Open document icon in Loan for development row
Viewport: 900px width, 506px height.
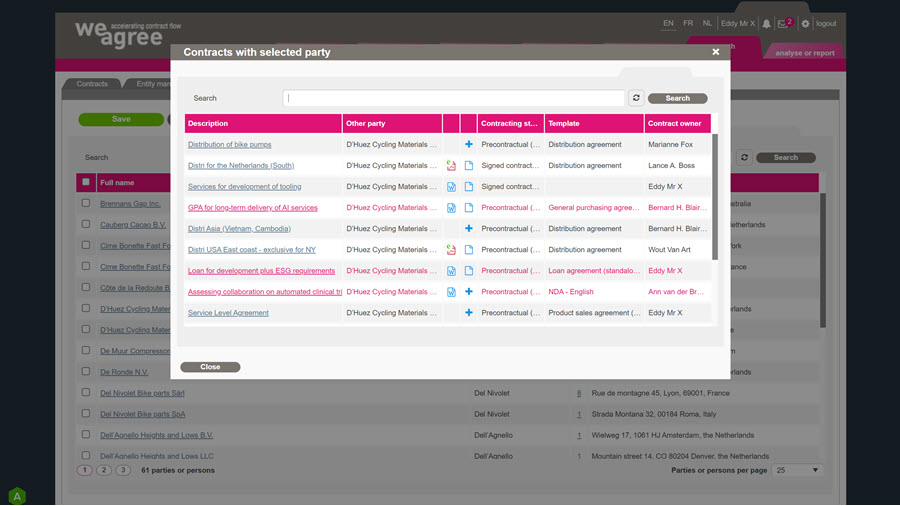469,271
